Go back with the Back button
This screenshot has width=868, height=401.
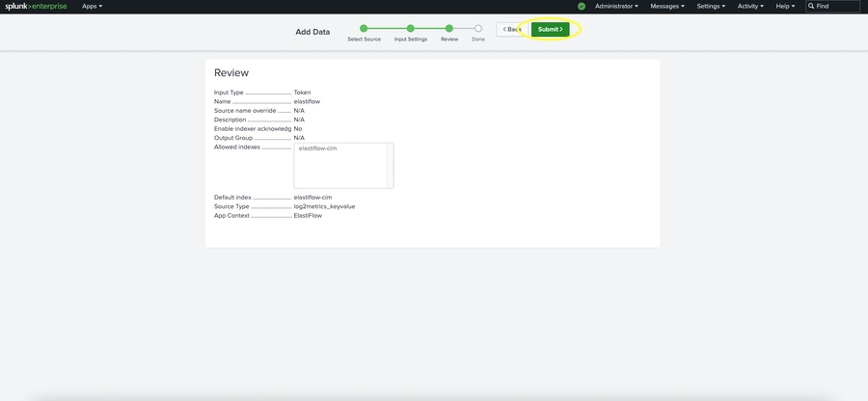pyautogui.click(x=511, y=29)
